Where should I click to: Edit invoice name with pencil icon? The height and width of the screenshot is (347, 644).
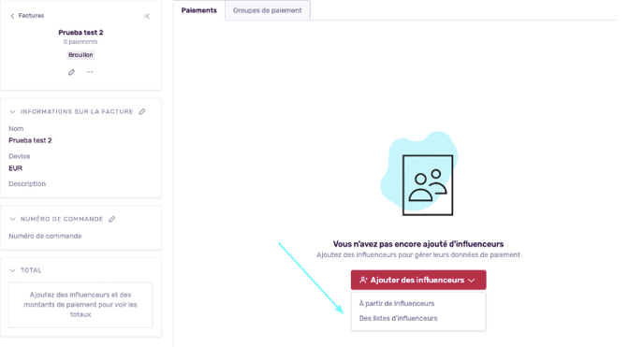point(71,72)
